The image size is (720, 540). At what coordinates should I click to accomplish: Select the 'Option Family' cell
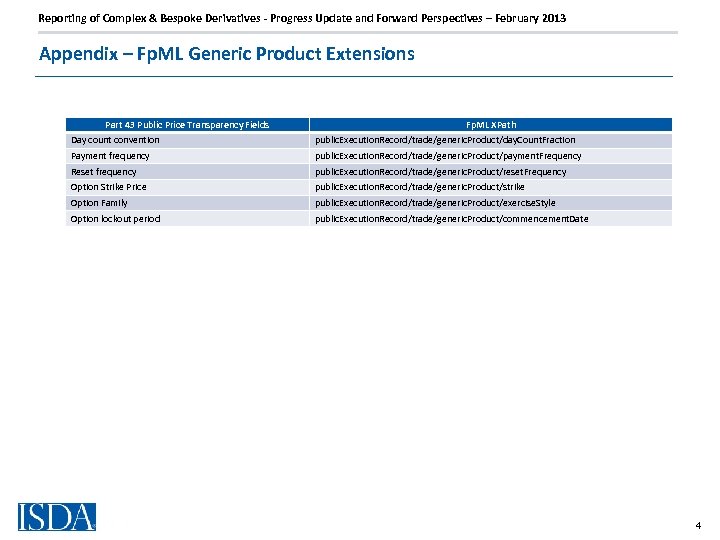pyautogui.click(x=187, y=202)
